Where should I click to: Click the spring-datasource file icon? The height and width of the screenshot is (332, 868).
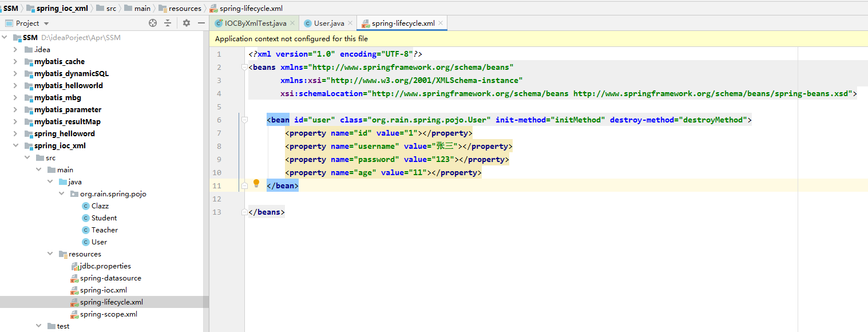pyautogui.click(x=74, y=278)
